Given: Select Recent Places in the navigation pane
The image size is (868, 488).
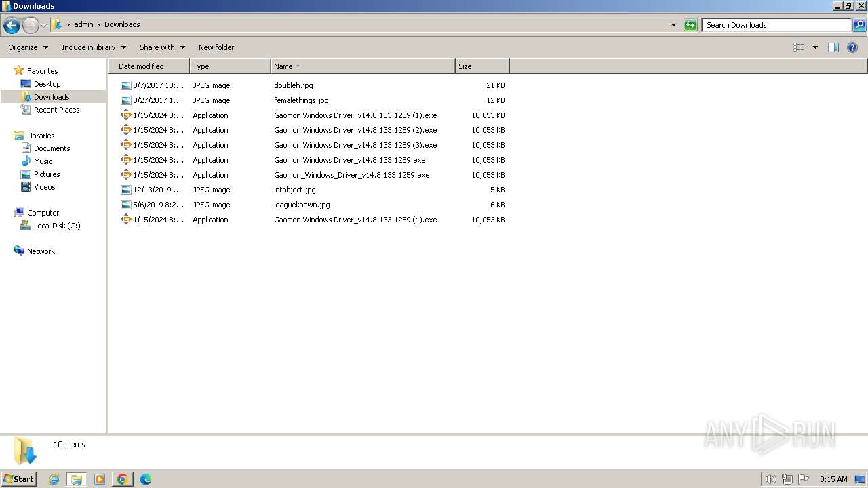Looking at the screenshot, I should click(x=56, y=110).
